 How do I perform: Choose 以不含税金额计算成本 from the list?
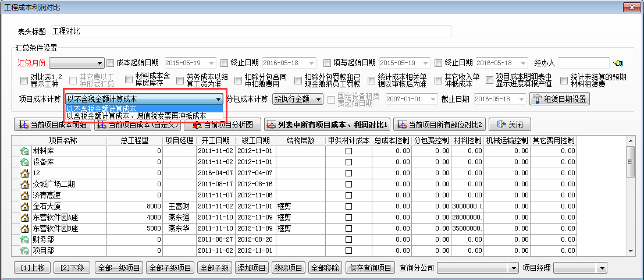coord(102,109)
